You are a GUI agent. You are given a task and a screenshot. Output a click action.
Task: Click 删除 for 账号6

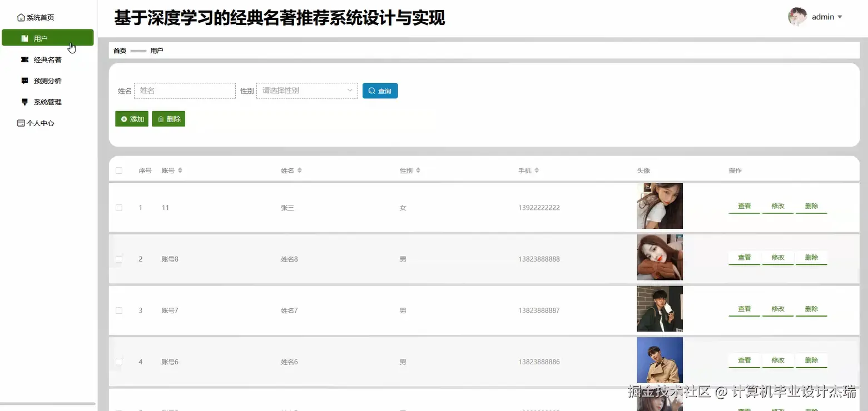(811, 360)
